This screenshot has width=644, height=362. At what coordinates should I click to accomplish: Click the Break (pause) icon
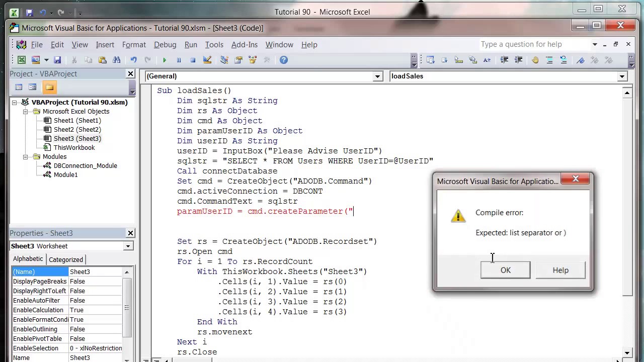pos(179,60)
